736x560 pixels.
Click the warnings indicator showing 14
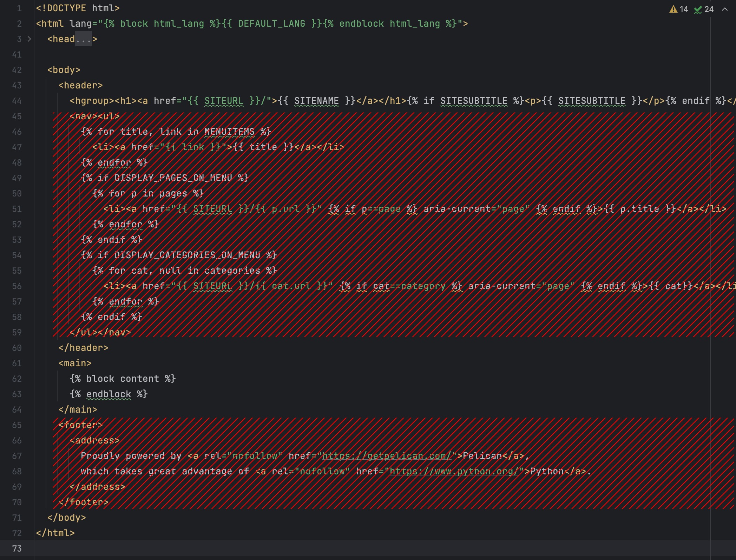(678, 9)
